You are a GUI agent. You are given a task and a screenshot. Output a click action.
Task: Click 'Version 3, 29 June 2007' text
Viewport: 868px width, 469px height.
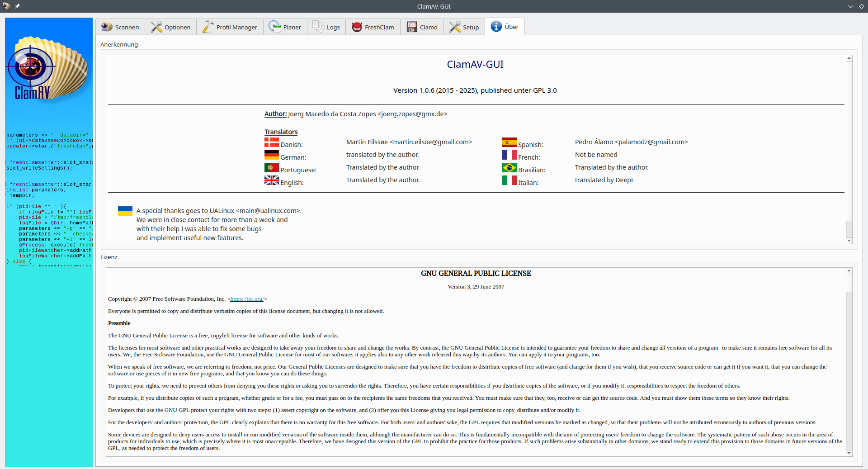[x=476, y=287]
